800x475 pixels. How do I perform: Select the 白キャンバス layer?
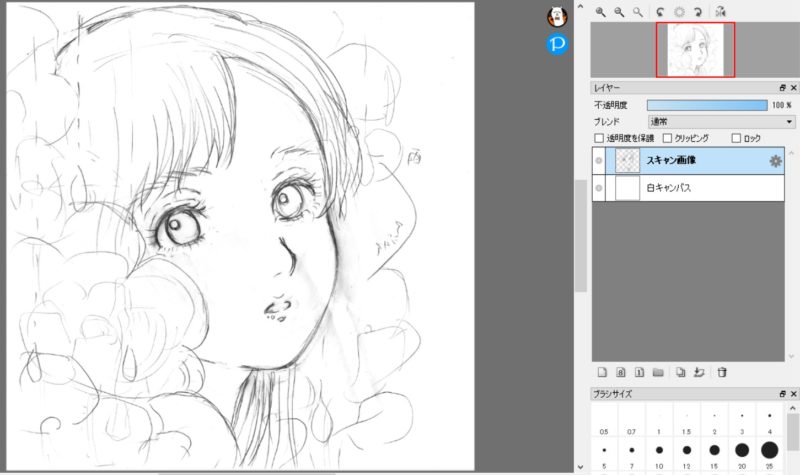pos(688,188)
